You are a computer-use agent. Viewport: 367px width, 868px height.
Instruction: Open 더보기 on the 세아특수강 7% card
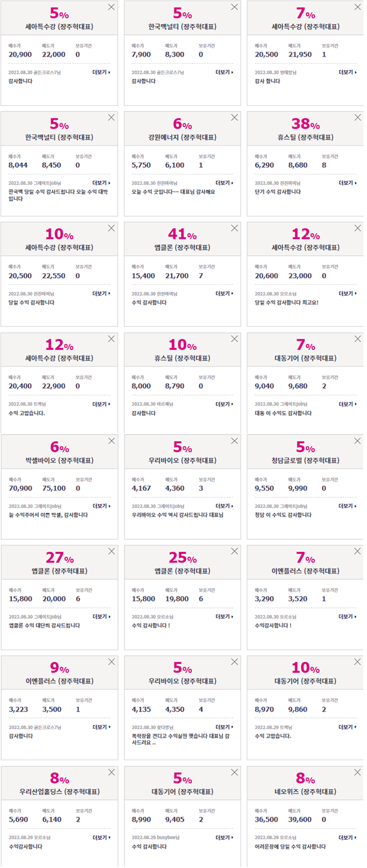[348, 72]
